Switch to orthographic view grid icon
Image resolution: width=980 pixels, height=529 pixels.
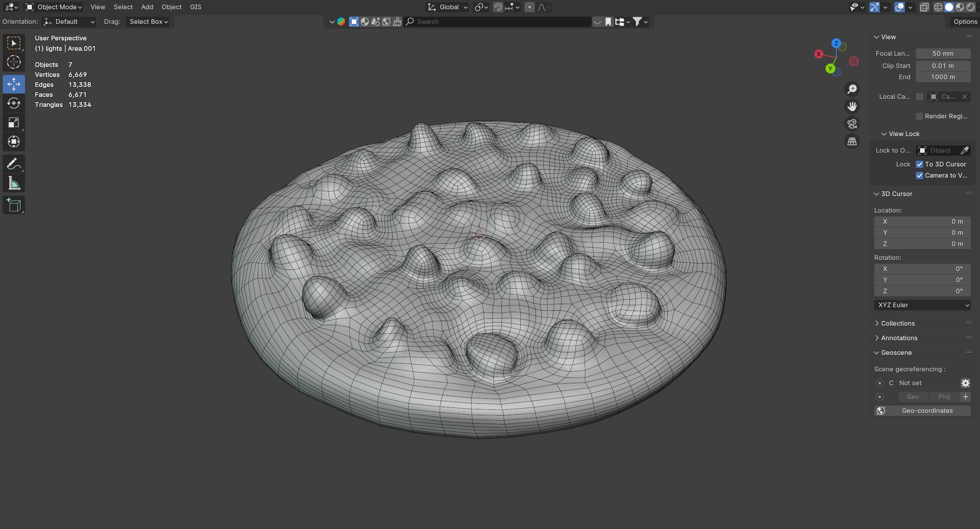pos(852,141)
